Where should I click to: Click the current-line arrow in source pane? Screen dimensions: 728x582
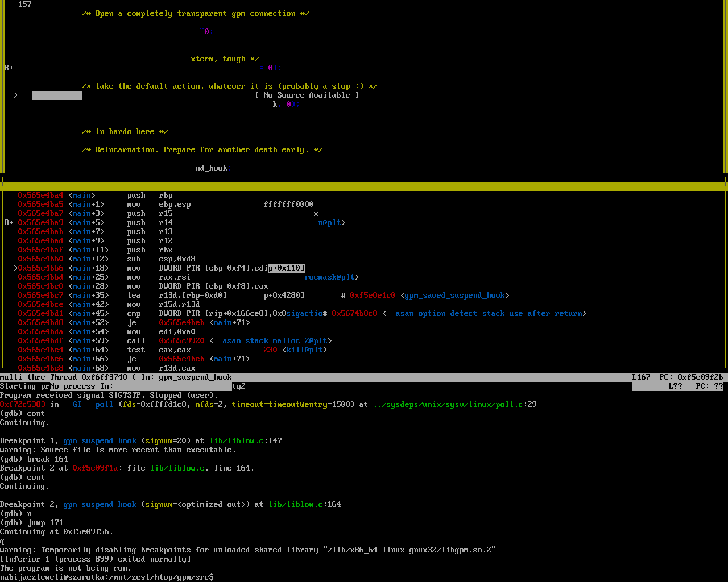click(16, 95)
